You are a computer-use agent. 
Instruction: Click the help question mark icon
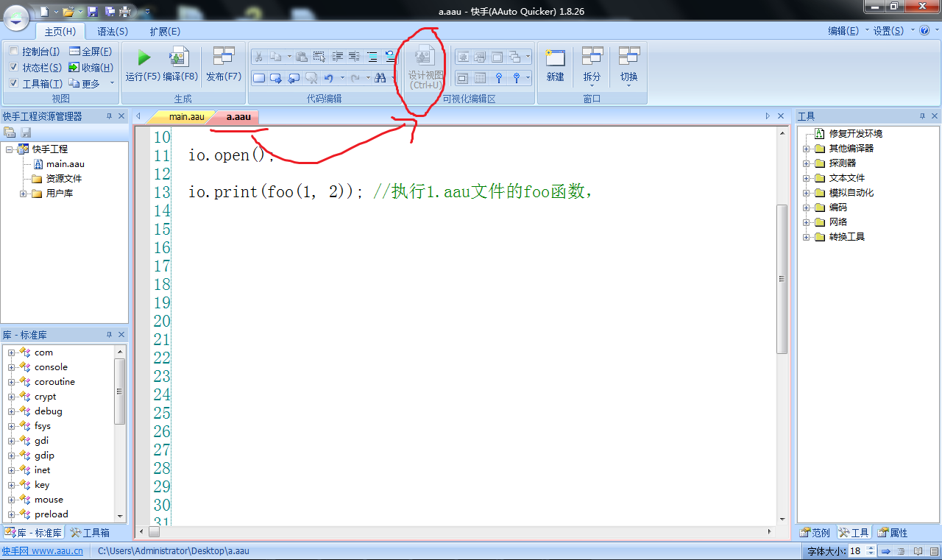924,31
